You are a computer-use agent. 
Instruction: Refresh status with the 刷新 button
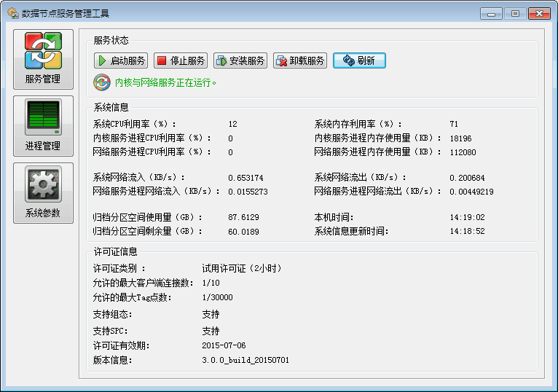tap(359, 60)
